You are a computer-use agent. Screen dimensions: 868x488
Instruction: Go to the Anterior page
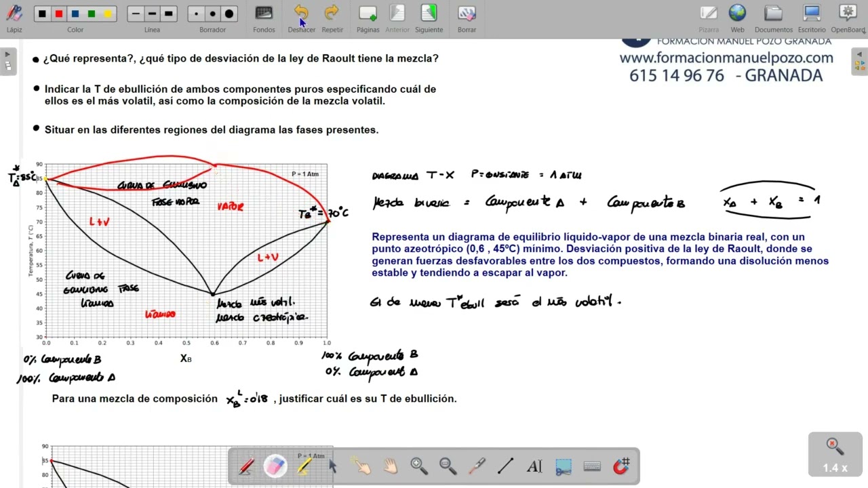tap(397, 18)
